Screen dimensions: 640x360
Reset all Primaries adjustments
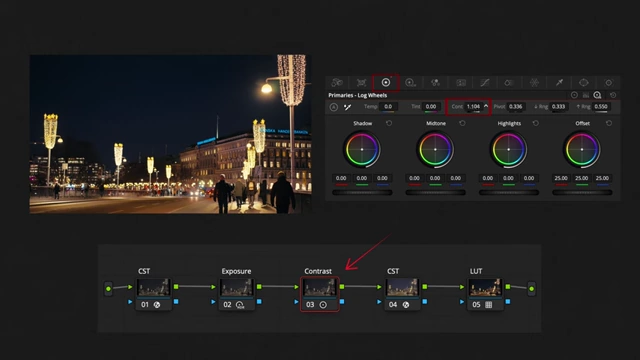(613, 95)
